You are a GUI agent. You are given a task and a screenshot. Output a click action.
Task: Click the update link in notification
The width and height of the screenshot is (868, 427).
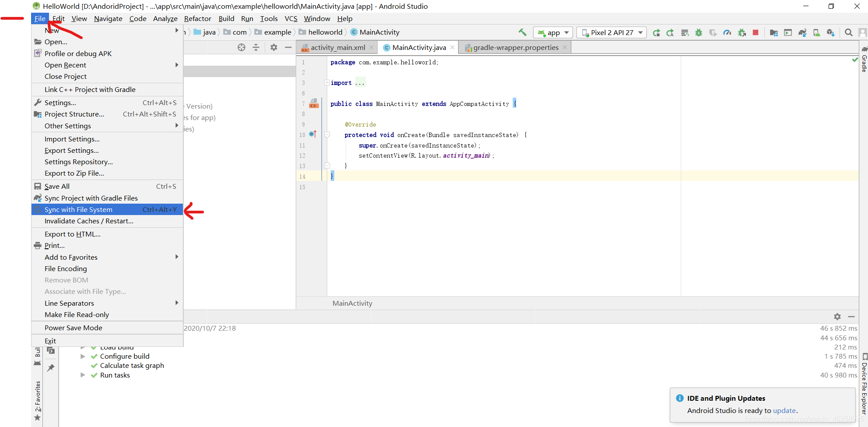click(x=784, y=411)
